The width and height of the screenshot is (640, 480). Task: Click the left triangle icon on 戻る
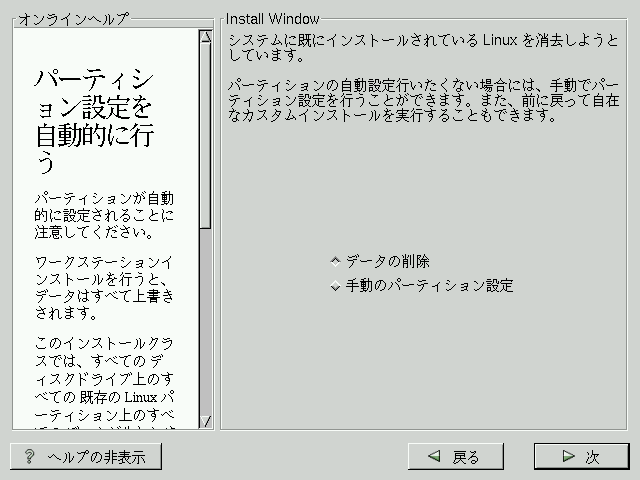click(x=434, y=457)
